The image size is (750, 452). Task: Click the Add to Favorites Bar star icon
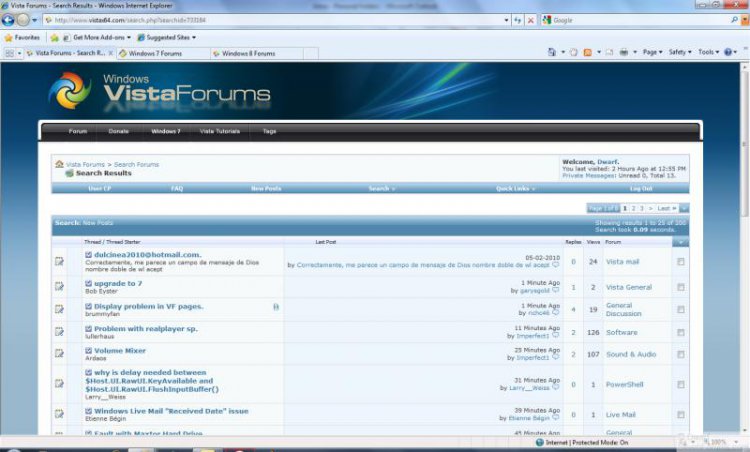[55, 37]
